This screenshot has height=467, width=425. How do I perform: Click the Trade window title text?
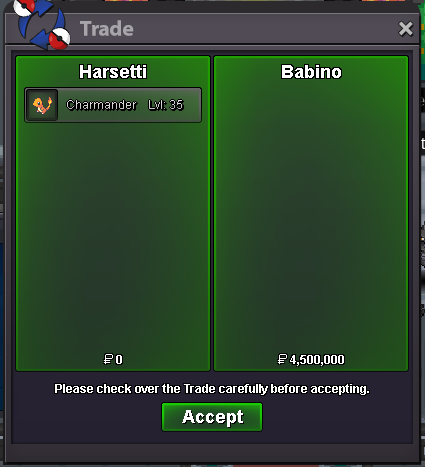point(107,29)
